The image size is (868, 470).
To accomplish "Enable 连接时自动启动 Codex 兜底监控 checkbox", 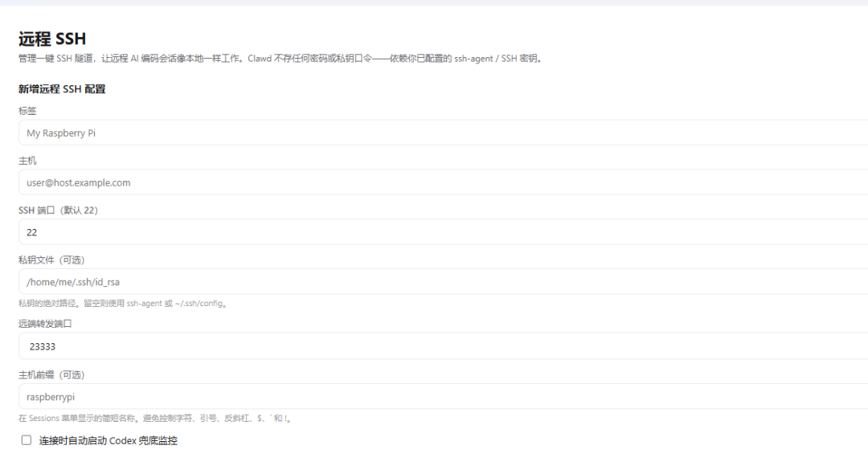I will [x=26, y=440].
